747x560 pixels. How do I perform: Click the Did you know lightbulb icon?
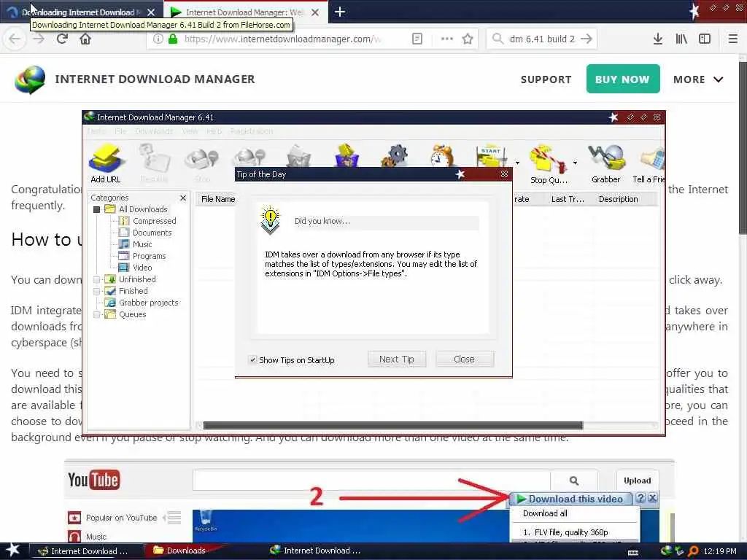coord(270,220)
